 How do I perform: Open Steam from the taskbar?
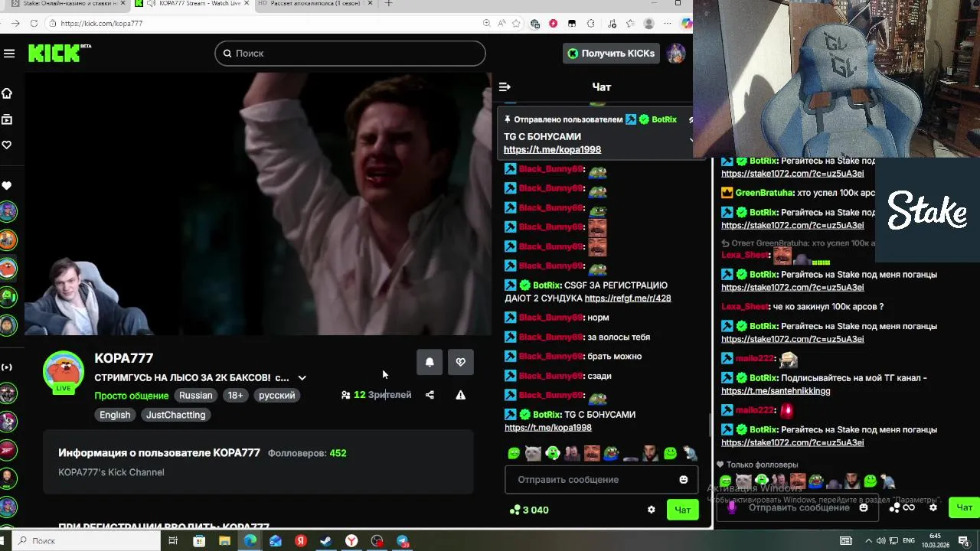[325, 541]
